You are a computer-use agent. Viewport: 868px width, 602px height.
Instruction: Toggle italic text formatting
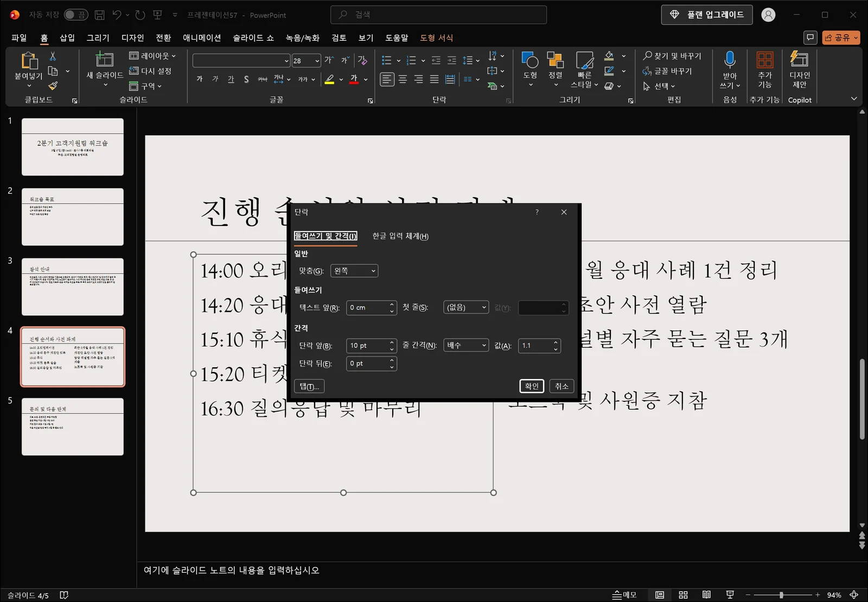tap(215, 79)
